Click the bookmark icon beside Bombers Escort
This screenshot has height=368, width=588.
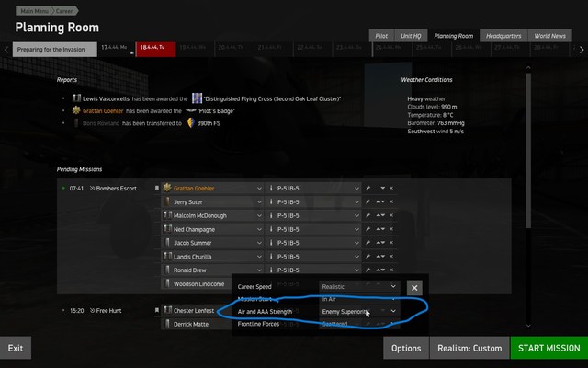point(157,188)
